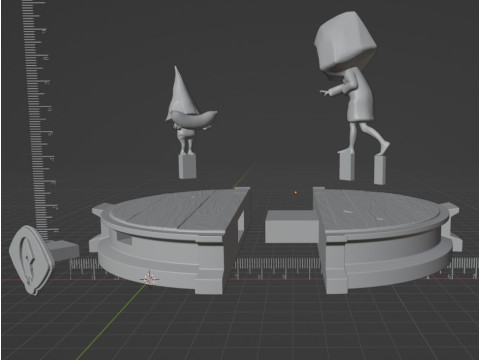
Task: Select the badge-shaped object at far left
Action: 32,260
